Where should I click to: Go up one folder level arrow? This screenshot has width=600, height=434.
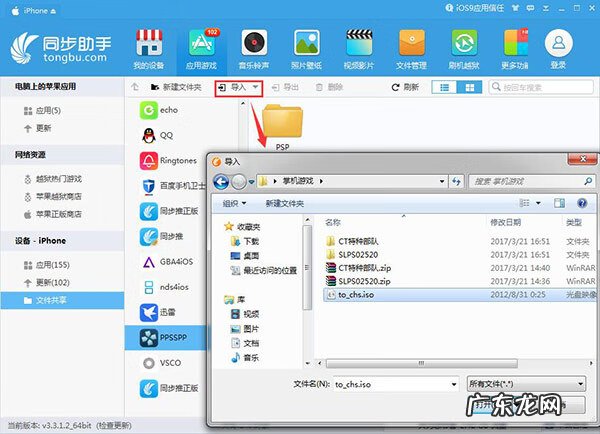click(135, 87)
